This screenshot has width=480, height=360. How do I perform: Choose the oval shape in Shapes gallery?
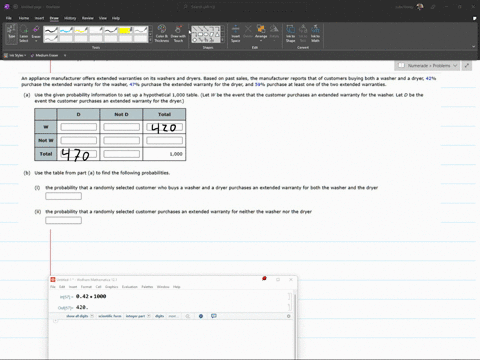coord(206,34)
